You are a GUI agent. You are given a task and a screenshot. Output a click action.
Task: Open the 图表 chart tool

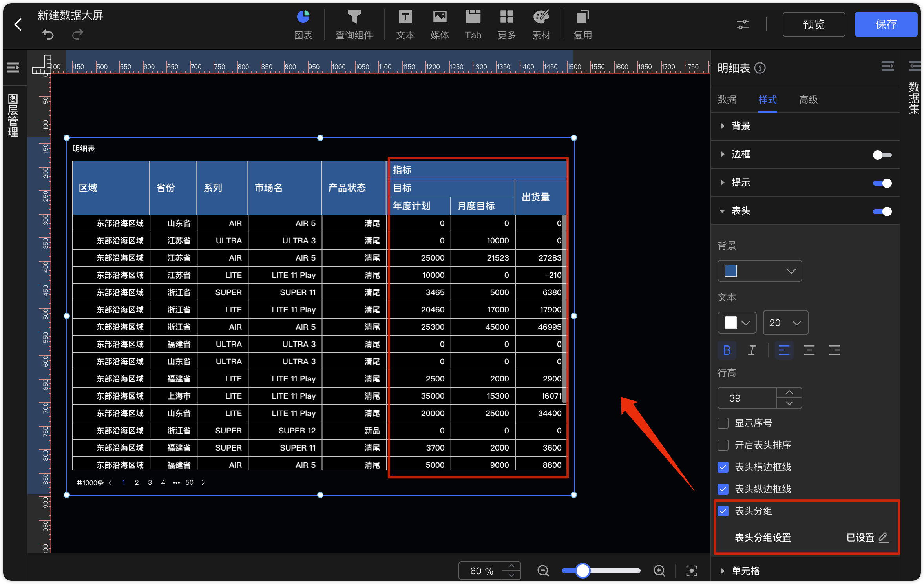pyautogui.click(x=303, y=25)
